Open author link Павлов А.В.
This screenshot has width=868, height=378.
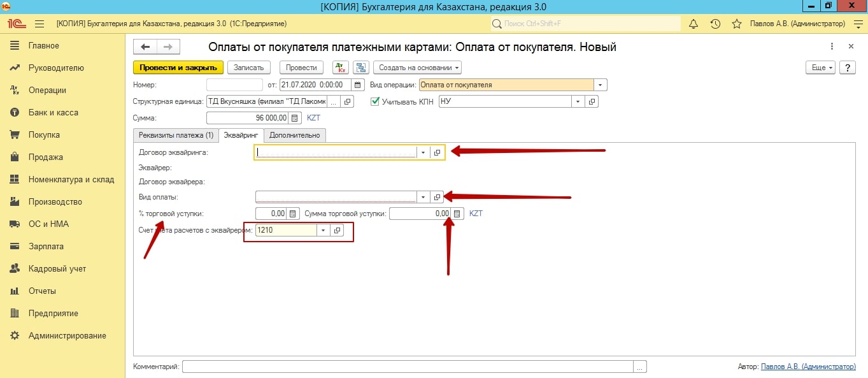click(x=808, y=367)
